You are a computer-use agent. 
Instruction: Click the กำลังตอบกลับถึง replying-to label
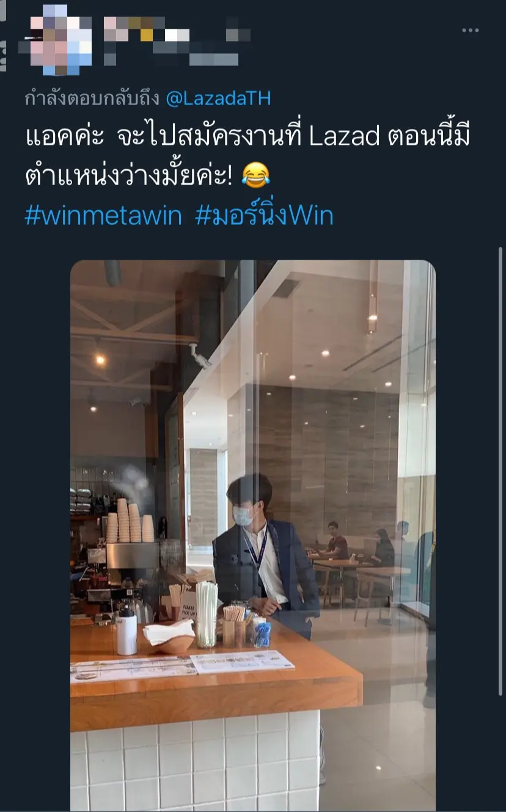92,98
